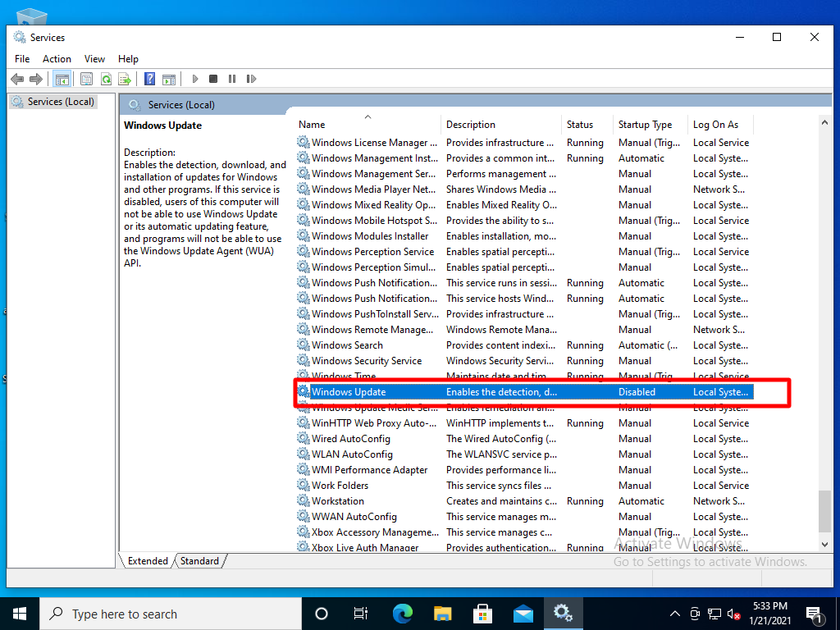
Task: Click the scrollbar up arrow
Action: coord(824,123)
